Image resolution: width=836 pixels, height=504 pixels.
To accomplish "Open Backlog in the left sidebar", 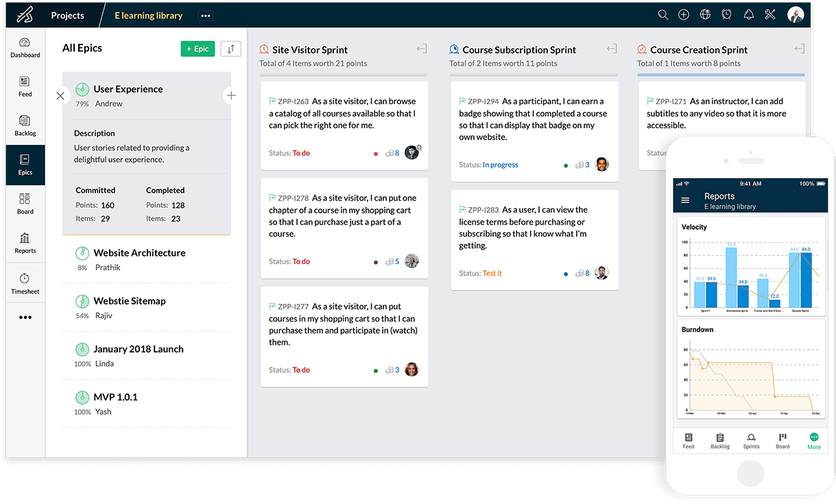I will click(25, 125).
